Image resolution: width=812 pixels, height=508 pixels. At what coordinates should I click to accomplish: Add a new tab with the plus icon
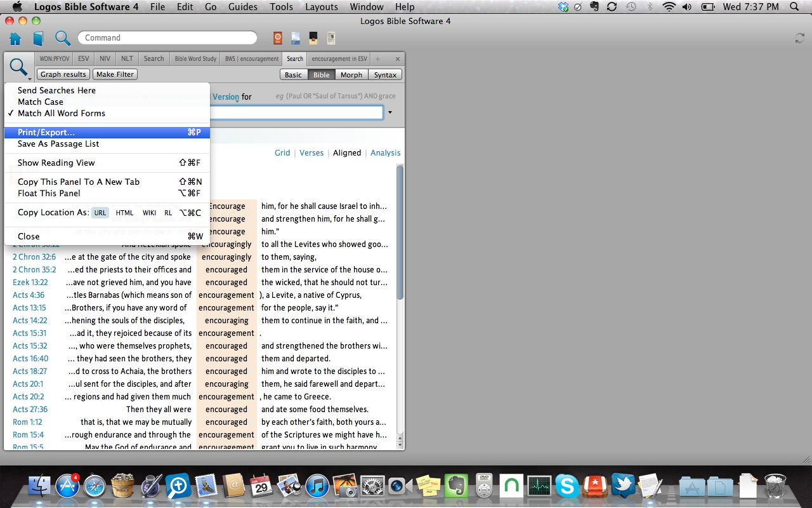point(377,59)
